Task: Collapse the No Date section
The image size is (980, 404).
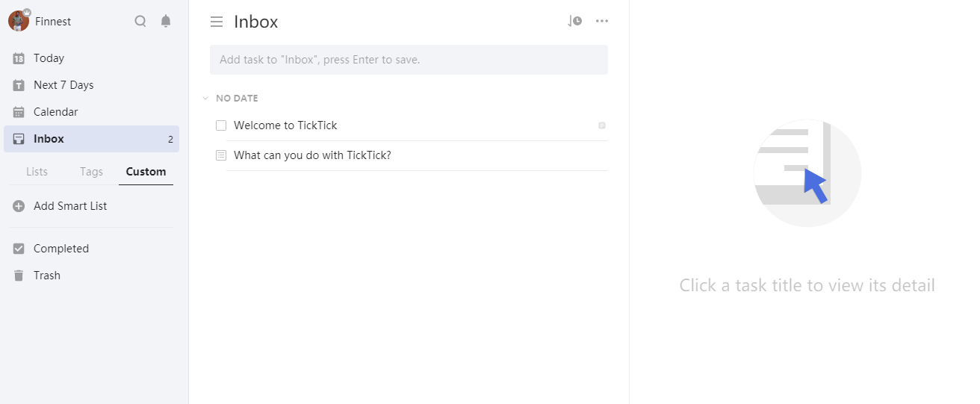Action: 205,98
